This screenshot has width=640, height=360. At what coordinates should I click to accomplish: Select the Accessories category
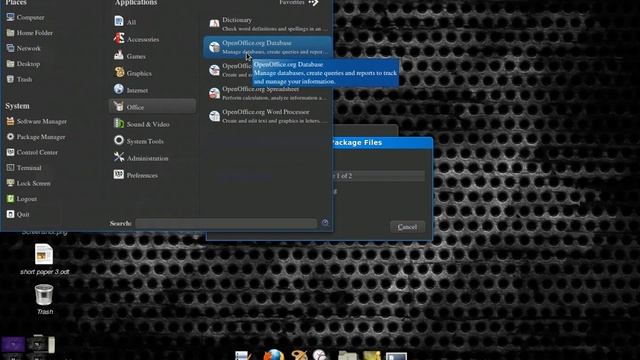pos(153,39)
